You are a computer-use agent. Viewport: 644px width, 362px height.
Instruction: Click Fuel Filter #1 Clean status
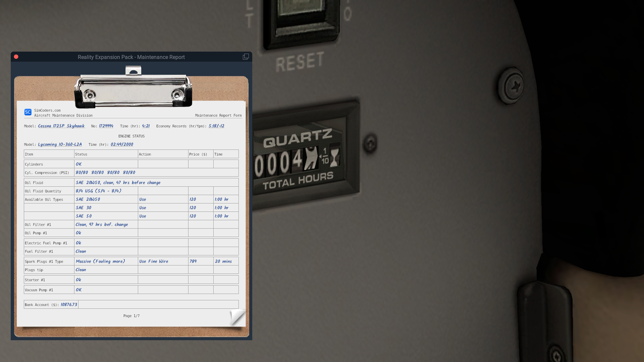click(x=81, y=251)
